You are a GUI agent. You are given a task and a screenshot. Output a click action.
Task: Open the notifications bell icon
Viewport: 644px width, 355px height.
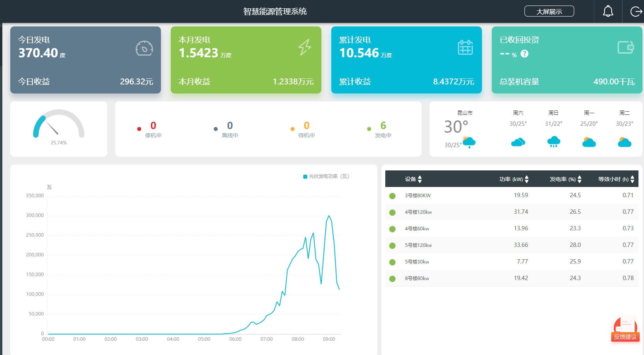point(608,11)
